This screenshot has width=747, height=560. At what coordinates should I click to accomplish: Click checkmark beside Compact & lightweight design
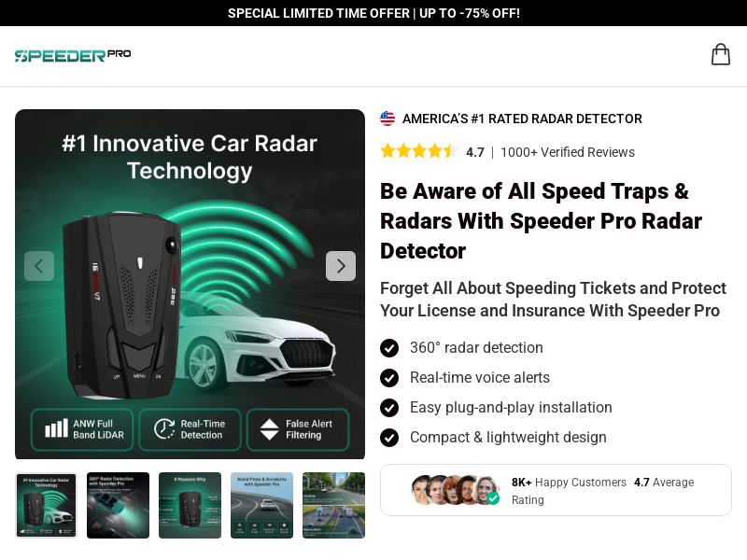[x=389, y=438]
